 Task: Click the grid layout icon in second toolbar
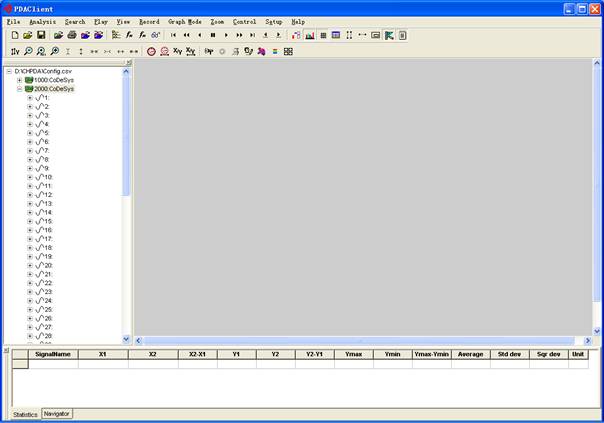click(288, 51)
